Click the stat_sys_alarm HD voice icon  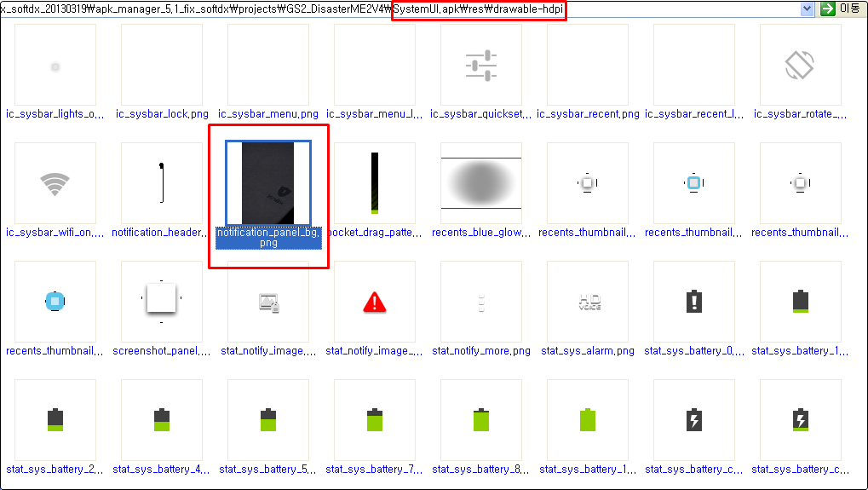(589, 302)
